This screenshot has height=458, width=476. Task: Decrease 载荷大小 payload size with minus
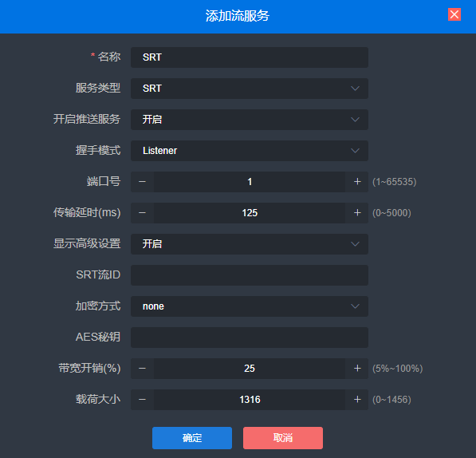coord(142,400)
